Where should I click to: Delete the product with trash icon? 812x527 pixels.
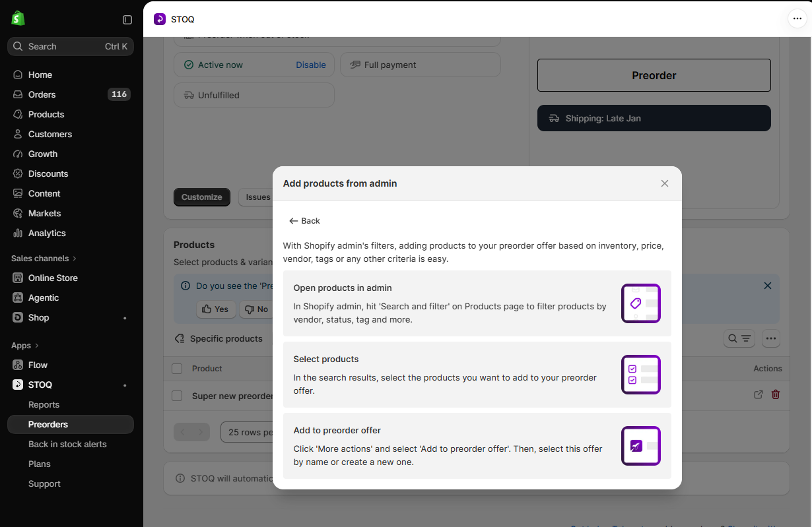pos(776,394)
